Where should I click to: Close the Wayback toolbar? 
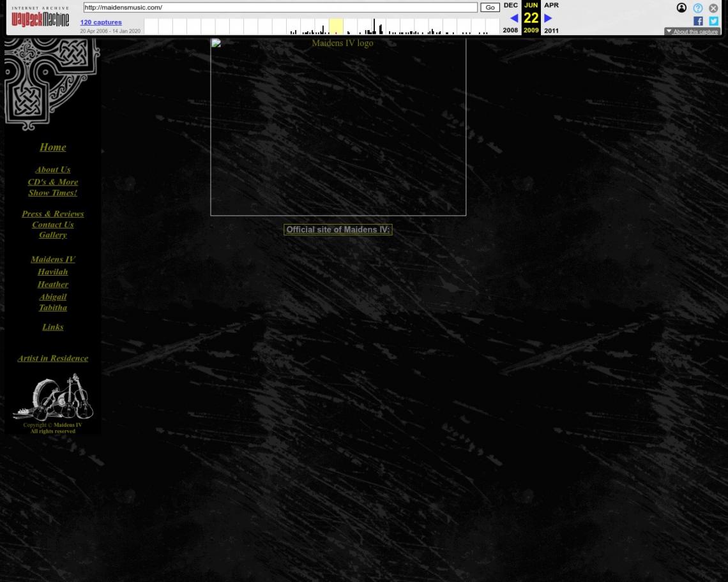[x=713, y=8]
